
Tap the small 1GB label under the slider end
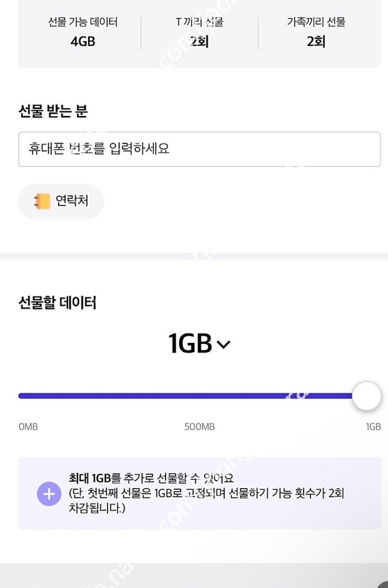(373, 427)
